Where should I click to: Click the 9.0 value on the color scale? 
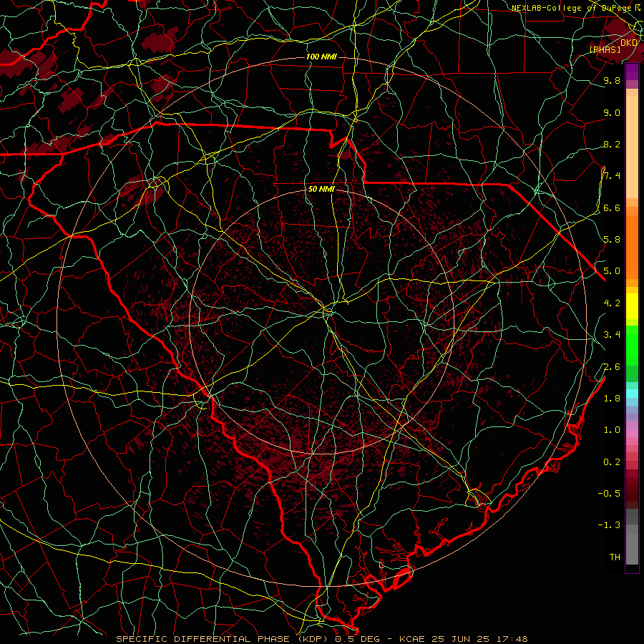(x=612, y=112)
